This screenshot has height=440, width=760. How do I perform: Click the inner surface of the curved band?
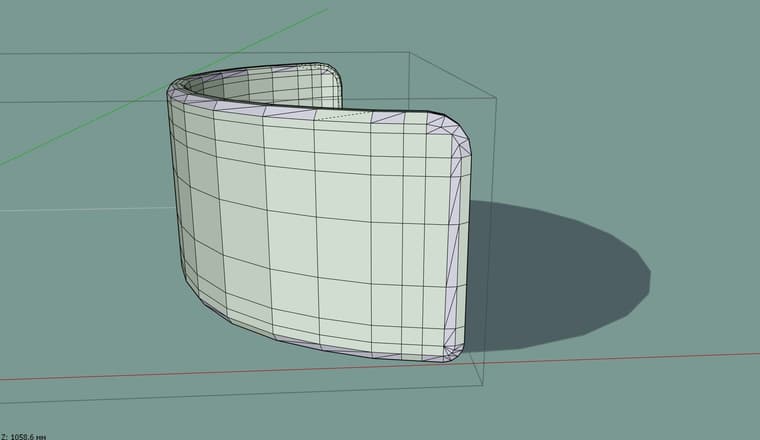(260, 90)
